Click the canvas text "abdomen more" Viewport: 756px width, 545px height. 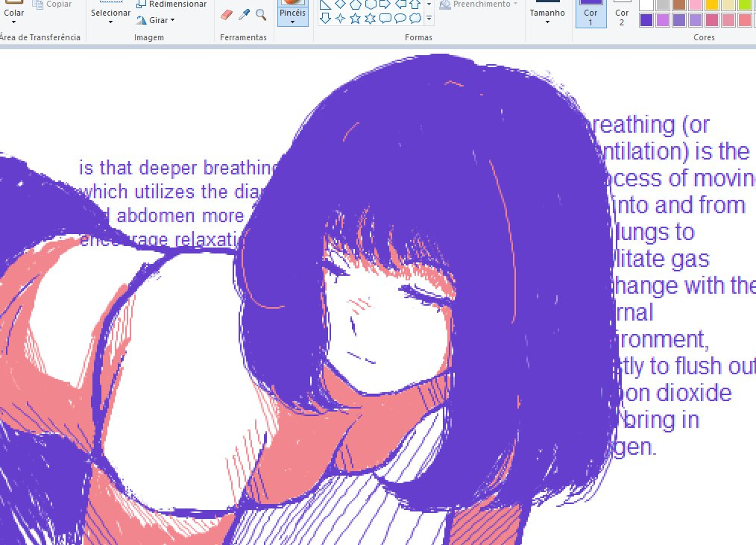pos(180,216)
